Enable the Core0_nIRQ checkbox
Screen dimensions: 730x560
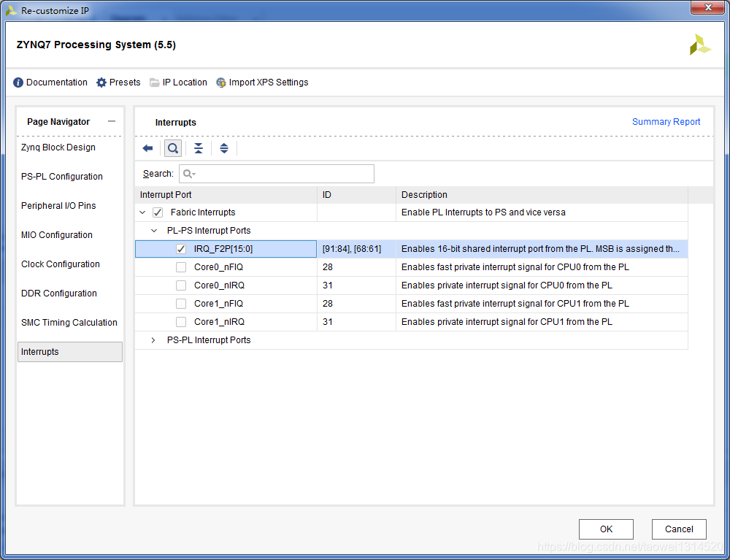(x=181, y=285)
